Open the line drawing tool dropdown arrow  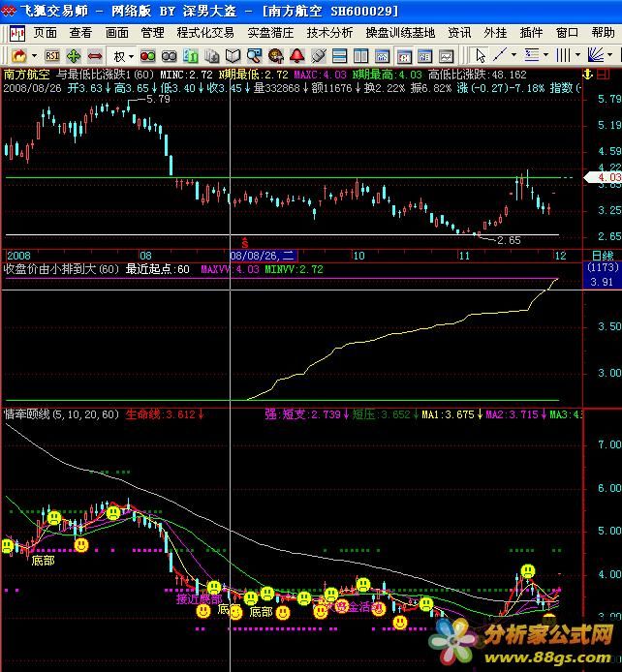[x=513, y=55]
